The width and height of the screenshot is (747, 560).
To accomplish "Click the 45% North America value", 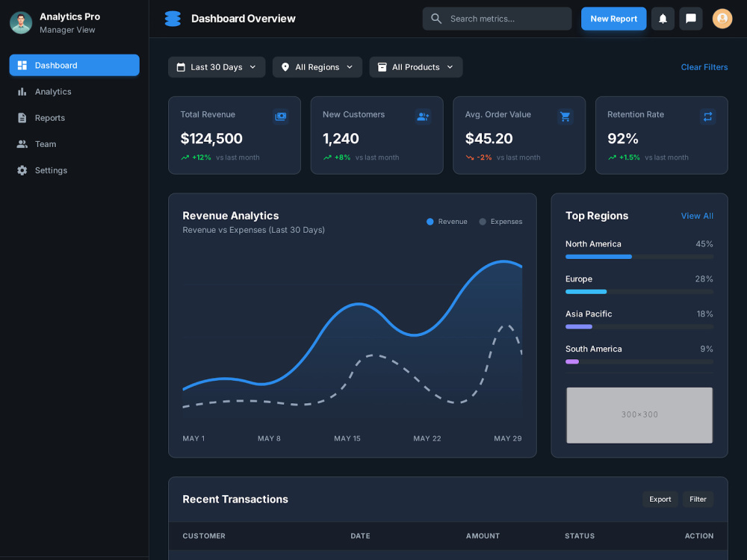I will click(x=704, y=244).
